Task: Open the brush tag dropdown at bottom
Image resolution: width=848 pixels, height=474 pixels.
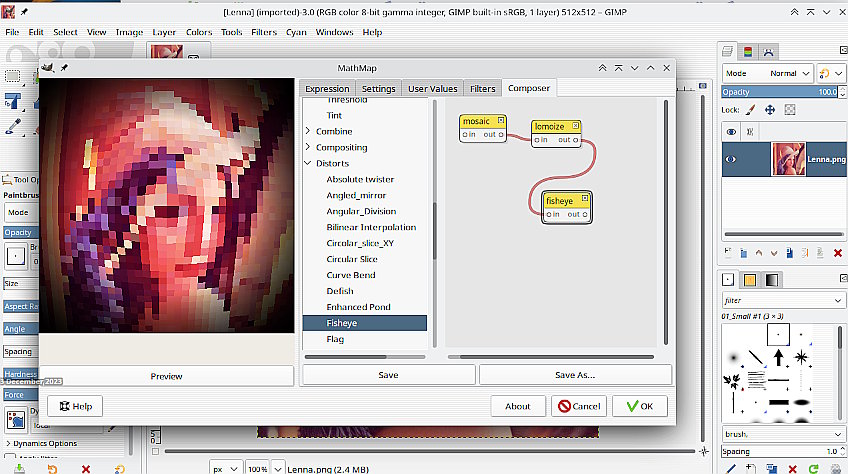Action: (x=783, y=434)
